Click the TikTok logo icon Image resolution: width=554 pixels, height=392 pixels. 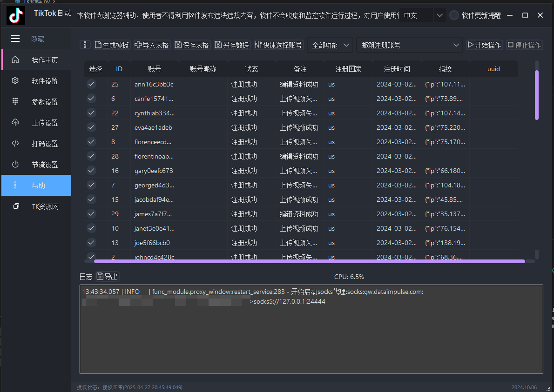point(16,16)
